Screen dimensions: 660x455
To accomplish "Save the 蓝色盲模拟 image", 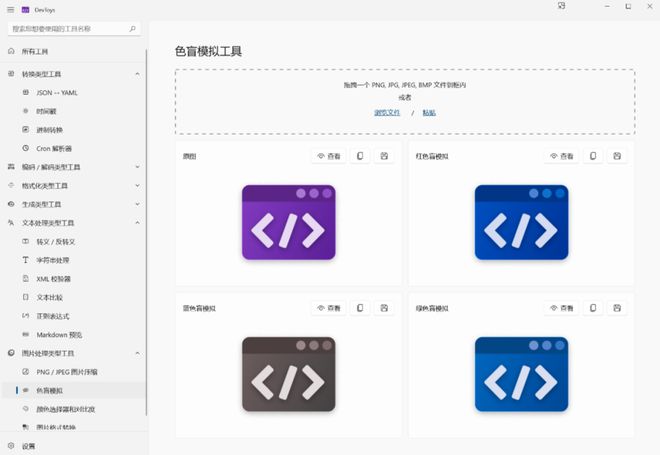I will coord(384,308).
